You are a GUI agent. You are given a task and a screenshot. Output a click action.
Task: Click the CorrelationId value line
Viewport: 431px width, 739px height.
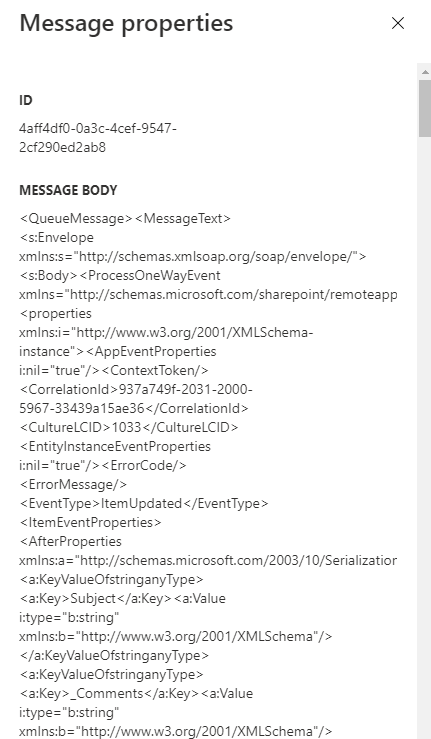pos(136,390)
